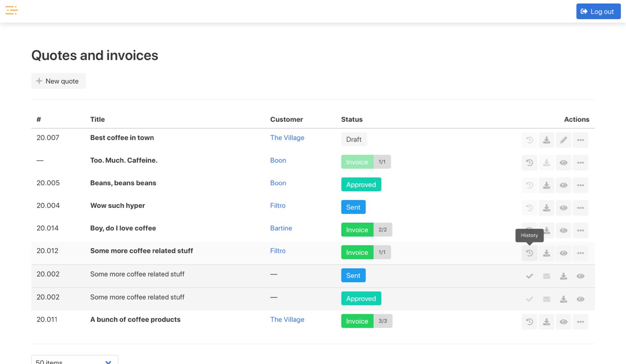This screenshot has width=626, height=364.
Task: View quote 20.004 Wow such hyper
Action: 563,207
